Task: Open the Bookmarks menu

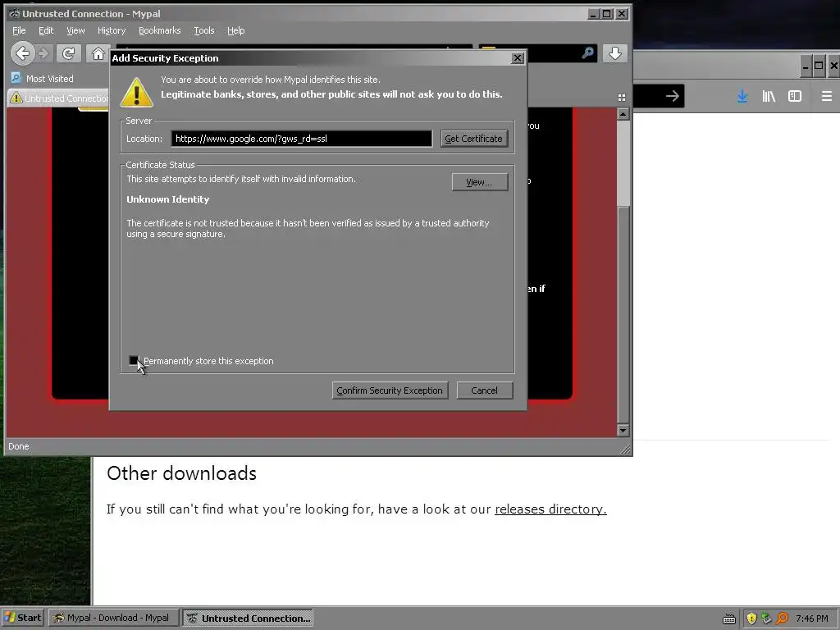Action: 160,30
